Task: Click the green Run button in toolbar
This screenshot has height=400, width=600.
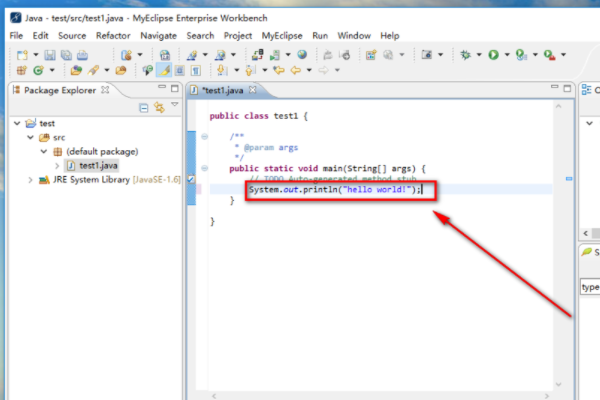Action: [493, 55]
